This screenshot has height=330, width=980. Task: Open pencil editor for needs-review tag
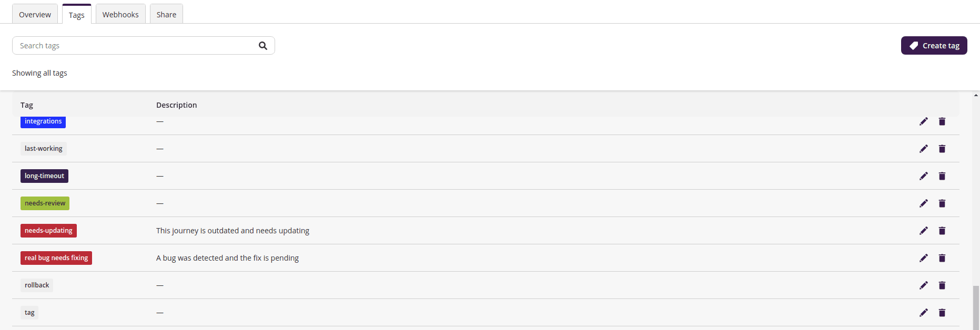click(x=924, y=203)
